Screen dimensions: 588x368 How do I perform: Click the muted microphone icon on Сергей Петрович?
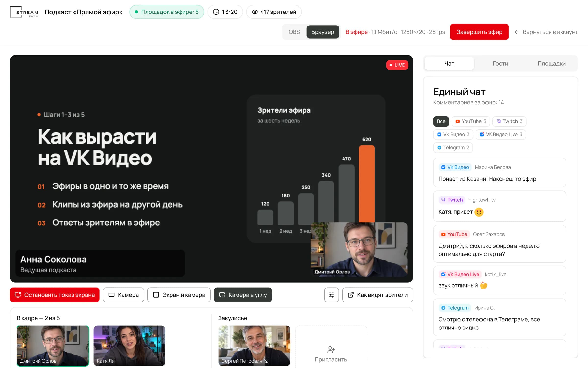pos(266,361)
